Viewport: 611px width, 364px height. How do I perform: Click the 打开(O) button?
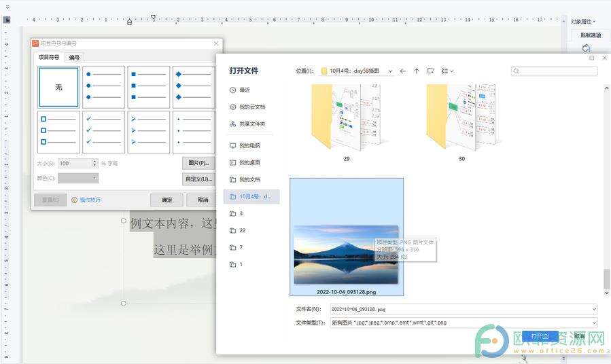pyautogui.click(x=540, y=336)
